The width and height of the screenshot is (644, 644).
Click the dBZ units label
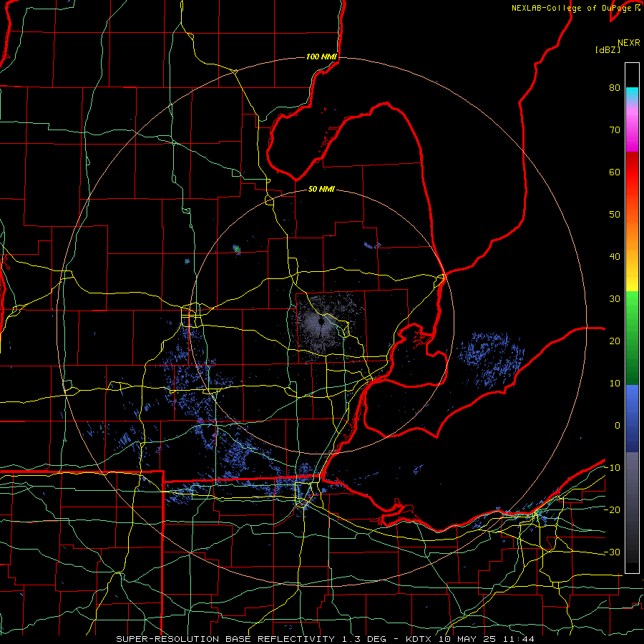[608, 49]
